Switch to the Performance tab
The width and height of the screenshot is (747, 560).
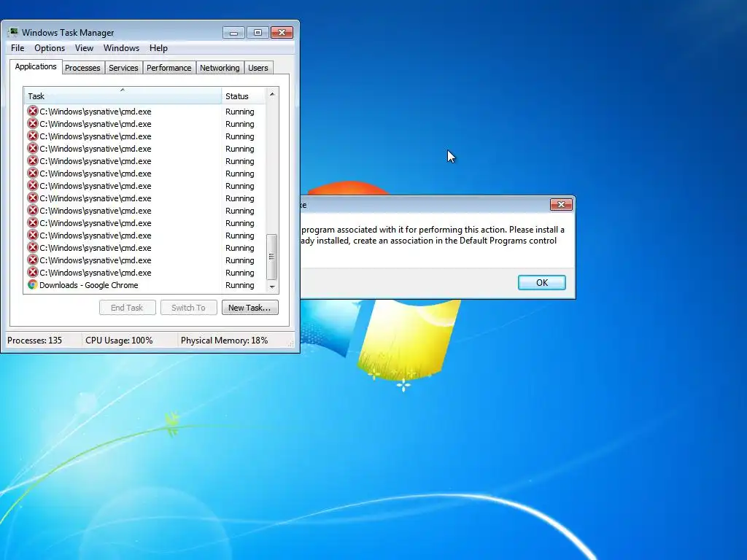169,68
